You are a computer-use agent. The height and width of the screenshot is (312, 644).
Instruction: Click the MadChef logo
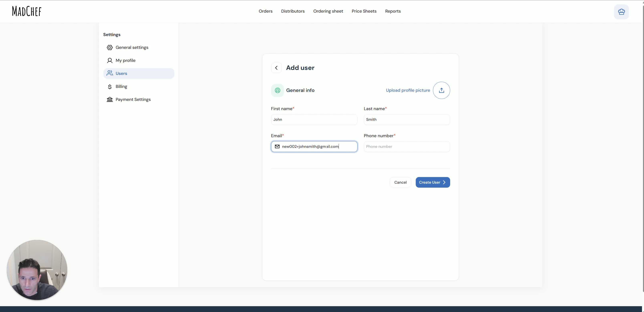click(x=27, y=11)
